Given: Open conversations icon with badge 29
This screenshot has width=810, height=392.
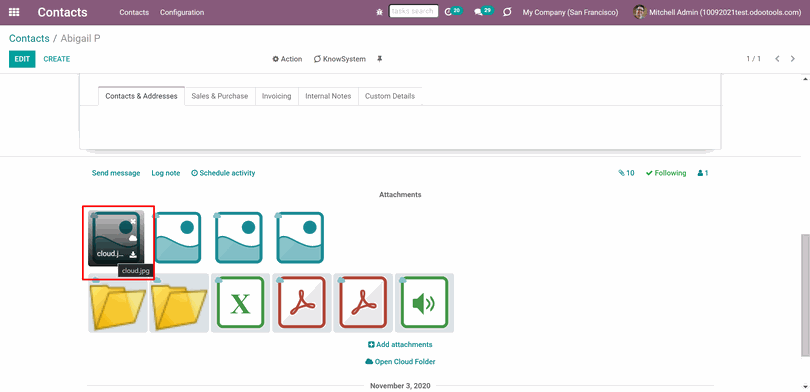Looking at the screenshot, I should 484,11.
